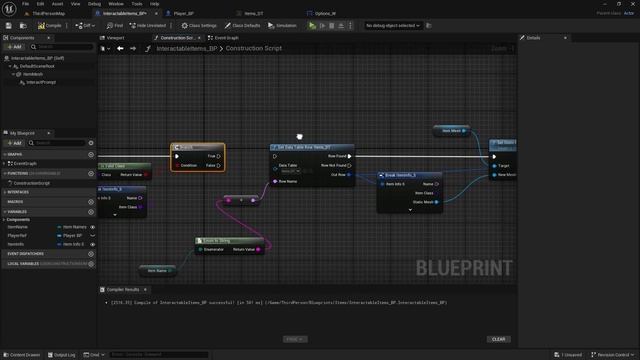Image resolution: width=640 pixels, height=360 pixels.
Task: Open Find in blueprint
Action: 114,25
